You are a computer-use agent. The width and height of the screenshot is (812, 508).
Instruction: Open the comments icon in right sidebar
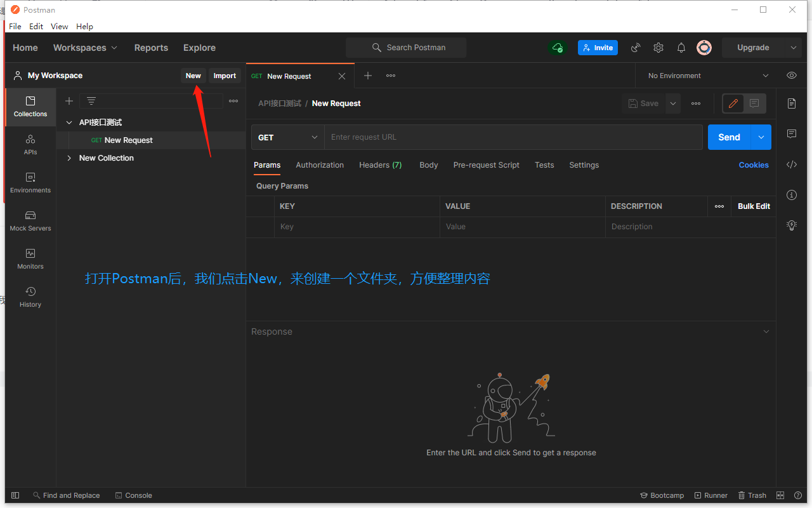click(x=792, y=134)
